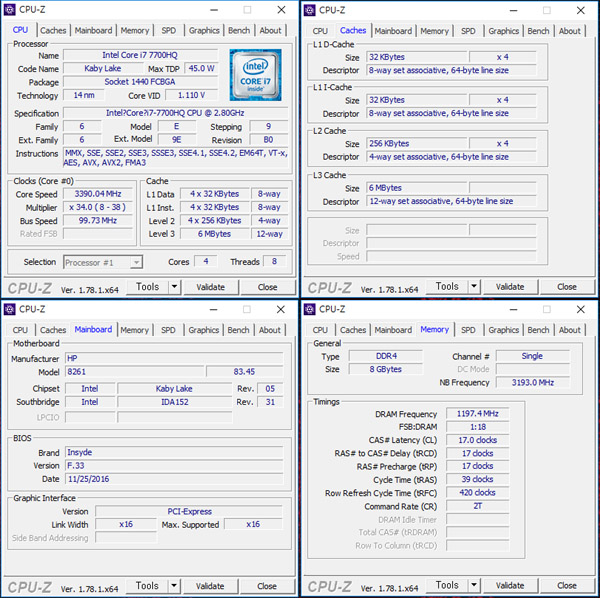Click Validate in the Caches tab window
600x598 pixels.
tap(510, 287)
